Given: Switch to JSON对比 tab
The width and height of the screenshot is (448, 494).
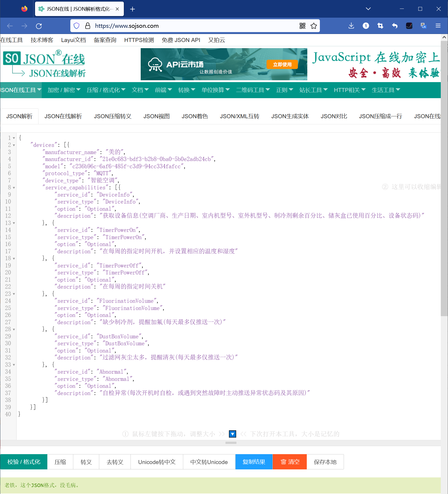Looking at the screenshot, I should 334,116.
